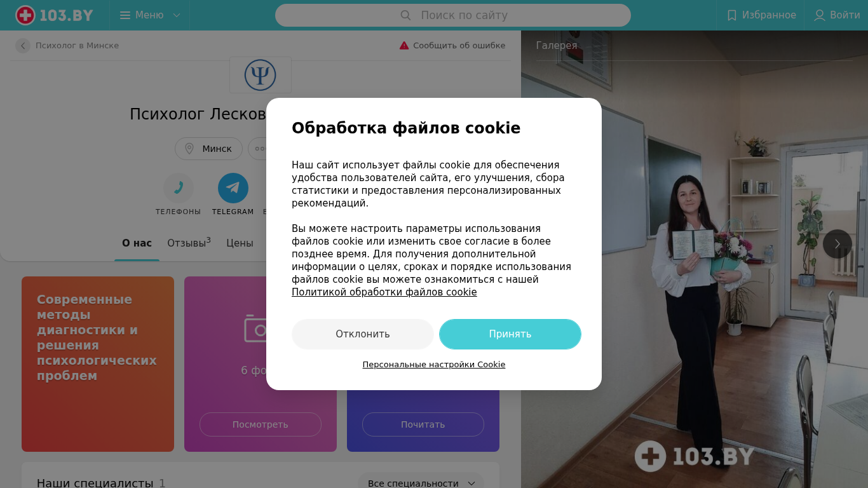Open Персональные настройки Cookie link
Image resolution: width=868 pixels, height=488 pixels.
point(434,365)
